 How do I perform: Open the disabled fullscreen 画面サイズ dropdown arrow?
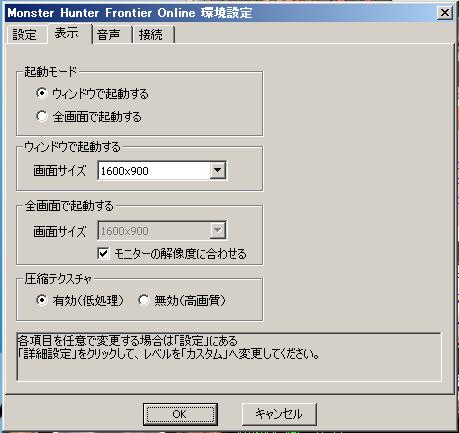coord(218,230)
